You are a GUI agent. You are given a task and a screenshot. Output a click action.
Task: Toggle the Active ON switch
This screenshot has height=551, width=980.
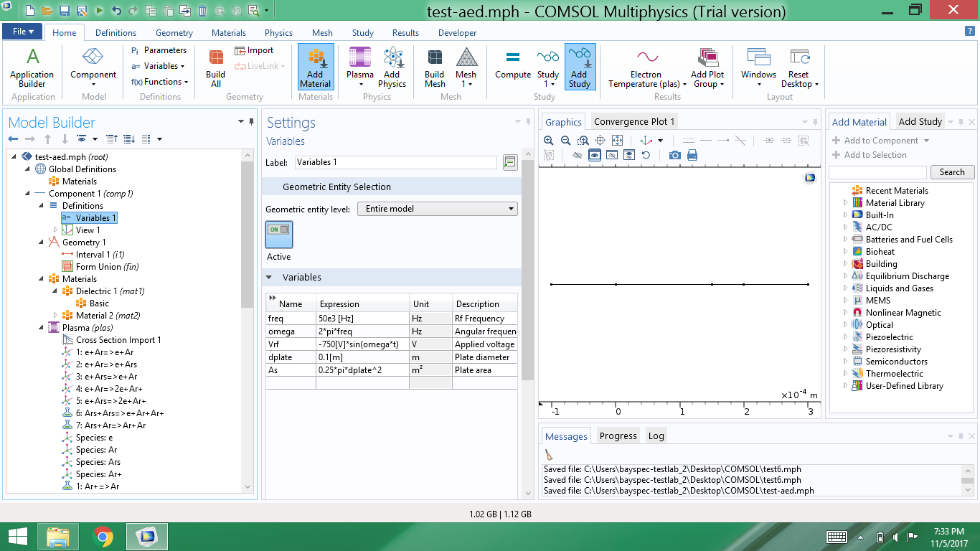point(279,235)
